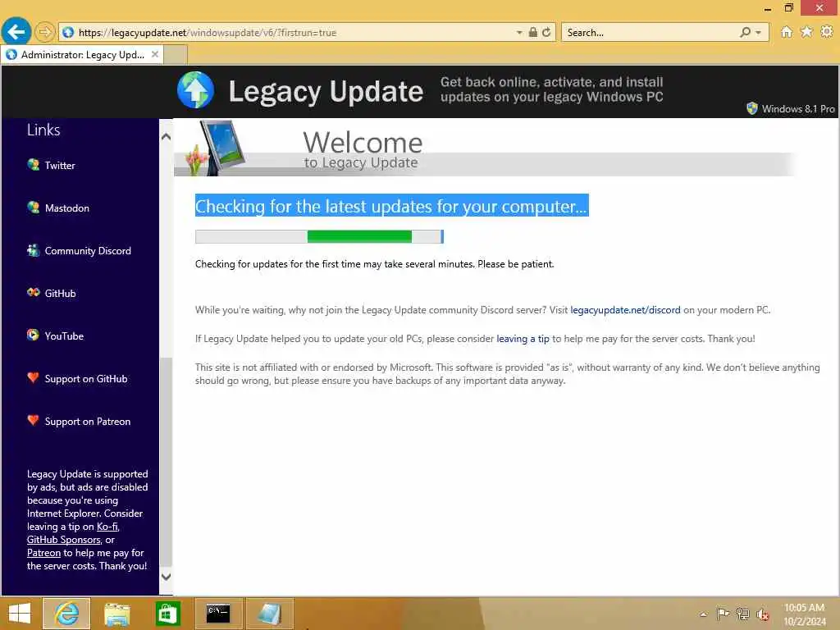This screenshot has height=630, width=840.
Task: Open Action Center flag icon in tray
Action: (x=723, y=614)
